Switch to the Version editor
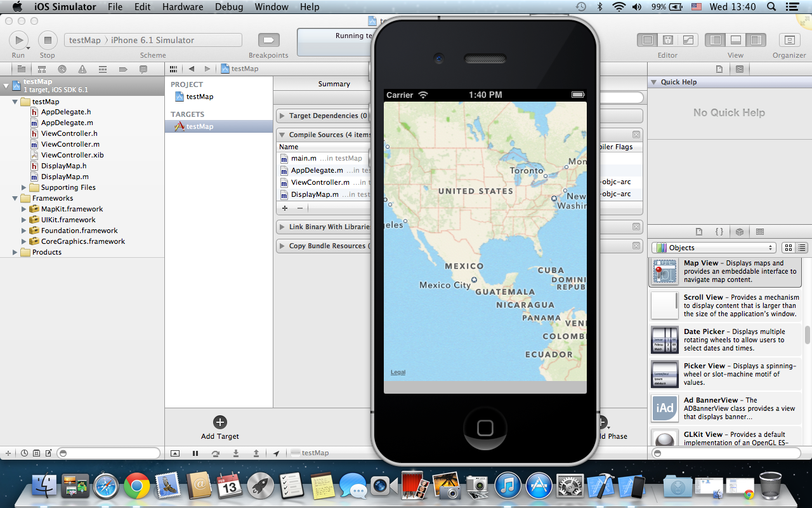 click(x=688, y=40)
